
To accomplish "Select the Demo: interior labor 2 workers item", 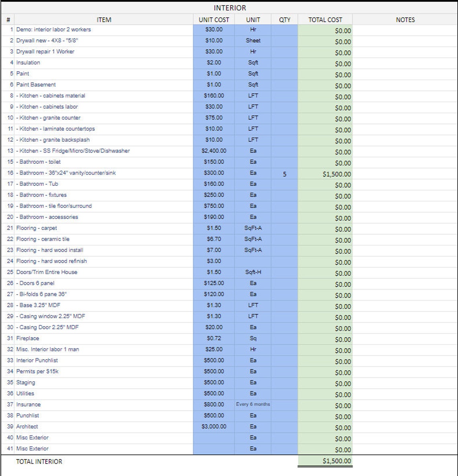I will [x=53, y=29].
